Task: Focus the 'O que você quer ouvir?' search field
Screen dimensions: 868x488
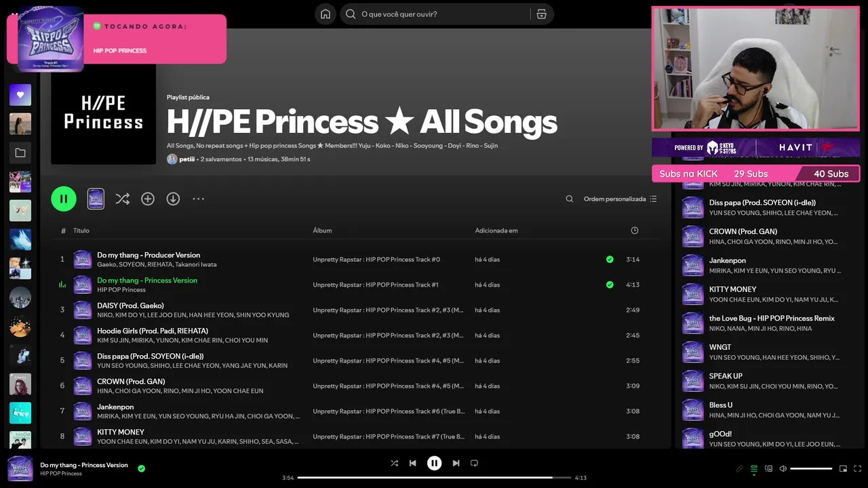Action: coord(444,14)
